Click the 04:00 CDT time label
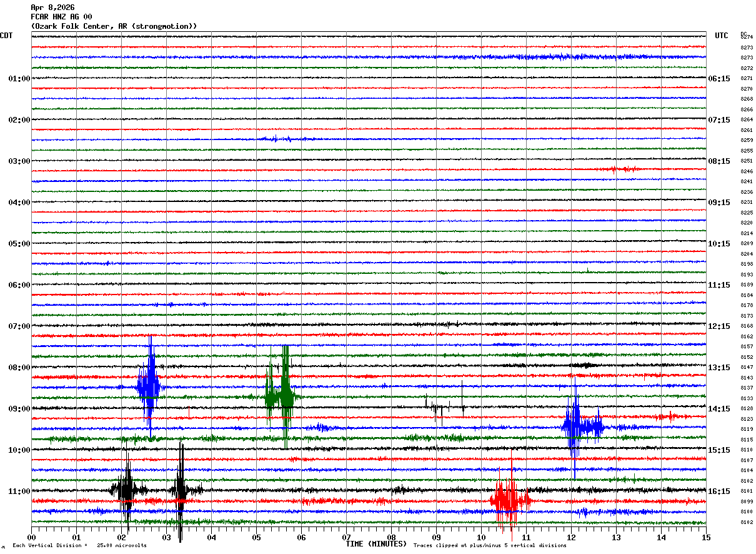756x554 pixels. point(19,203)
